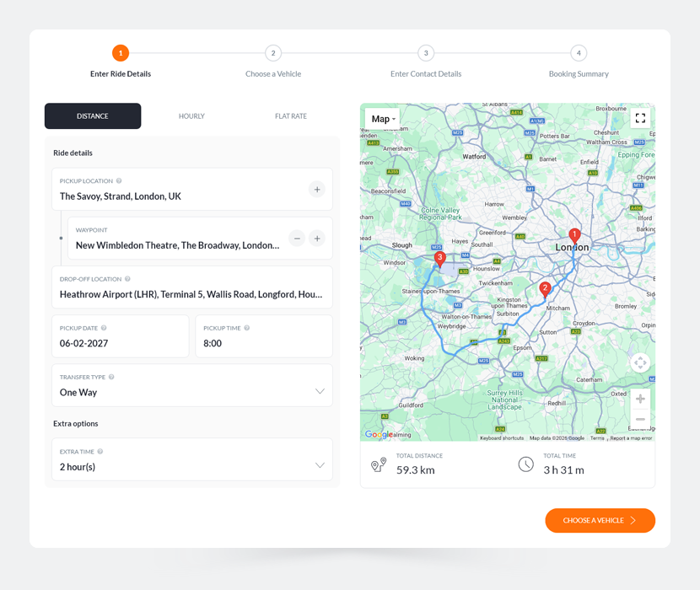Go to step 2 circle in progress bar
The width and height of the screenshot is (700, 590).
click(x=273, y=53)
